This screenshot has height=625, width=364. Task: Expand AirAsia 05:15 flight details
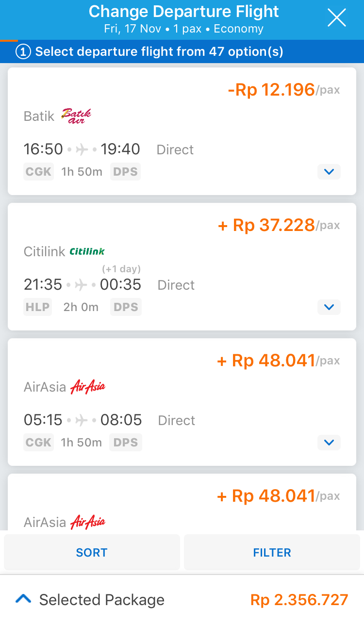pyautogui.click(x=329, y=443)
